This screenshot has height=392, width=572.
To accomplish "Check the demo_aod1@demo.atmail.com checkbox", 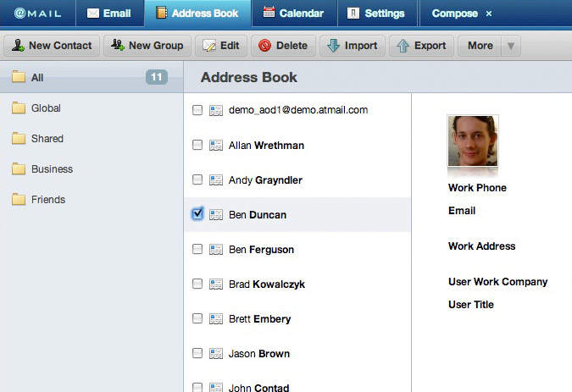I will (197, 110).
